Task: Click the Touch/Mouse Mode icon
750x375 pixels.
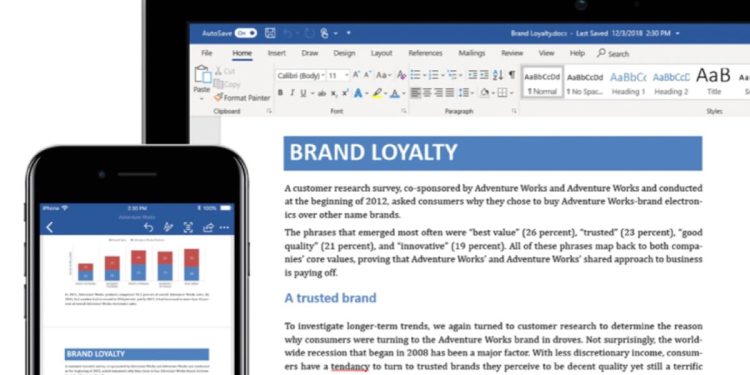Action: pyautogui.click(x=324, y=33)
